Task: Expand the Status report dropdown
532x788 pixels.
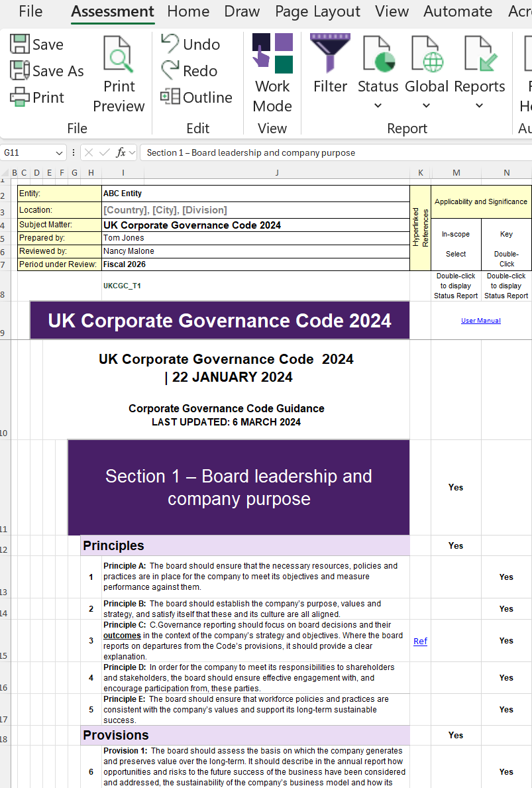Action: 378,105
